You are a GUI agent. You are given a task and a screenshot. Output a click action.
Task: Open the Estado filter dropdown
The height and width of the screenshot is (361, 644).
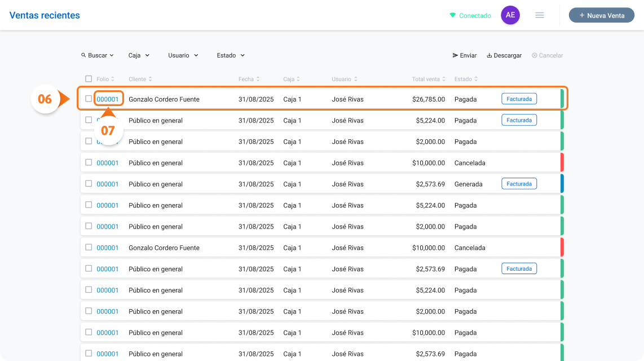tap(231, 55)
